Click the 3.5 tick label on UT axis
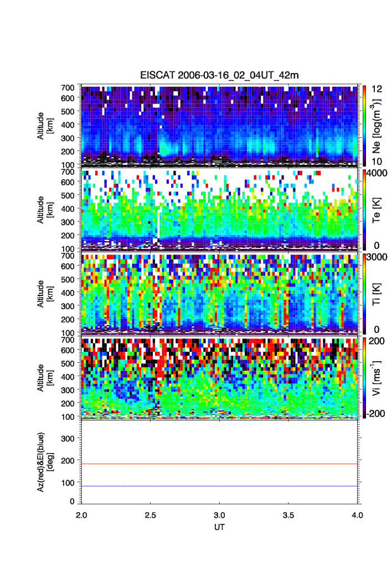 coord(288,514)
